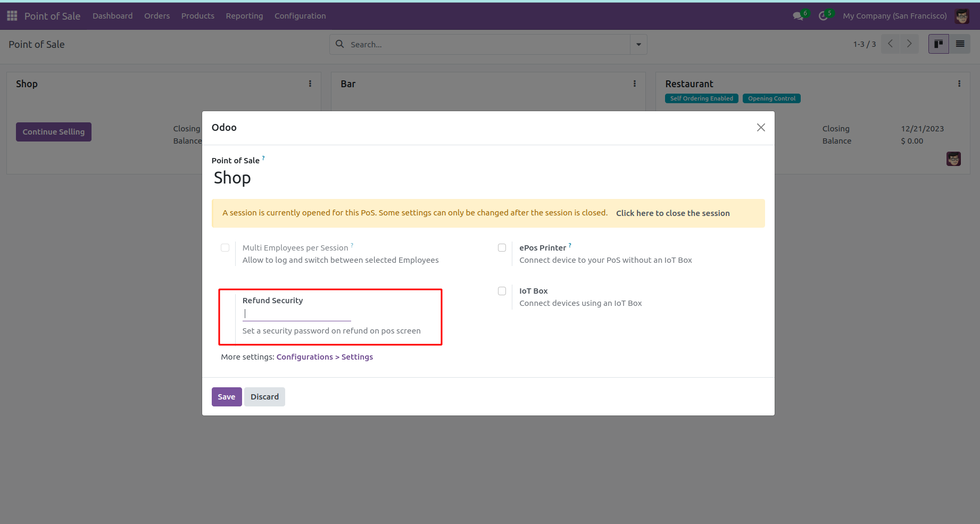This screenshot has height=524, width=980.
Task: Open Shop card options menu
Action: [310, 84]
